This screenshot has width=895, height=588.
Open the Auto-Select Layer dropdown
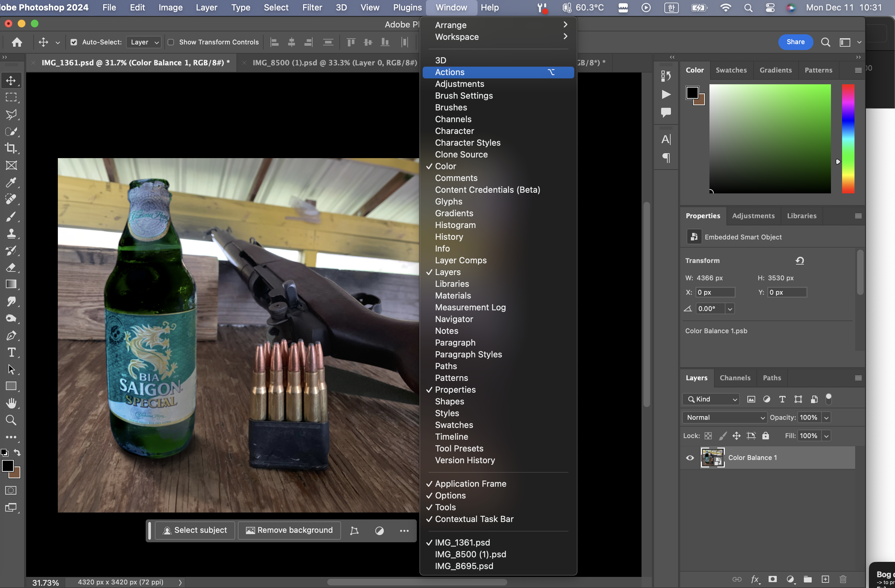[144, 42]
